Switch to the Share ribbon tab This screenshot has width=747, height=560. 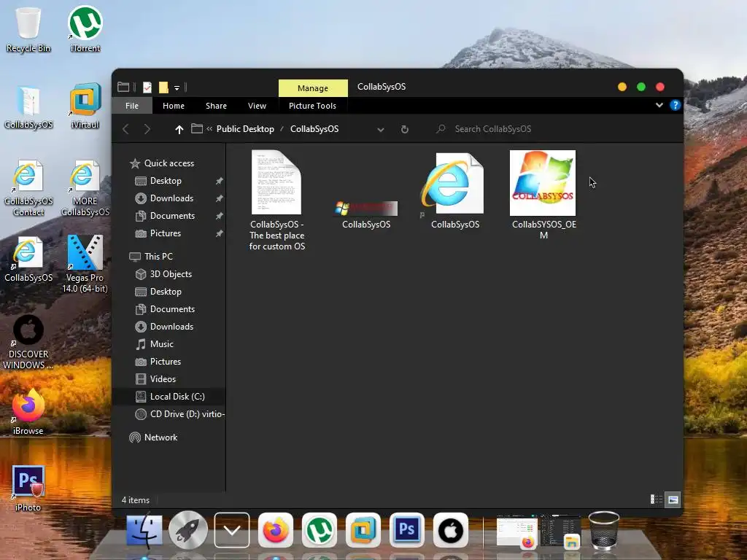tap(216, 106)
